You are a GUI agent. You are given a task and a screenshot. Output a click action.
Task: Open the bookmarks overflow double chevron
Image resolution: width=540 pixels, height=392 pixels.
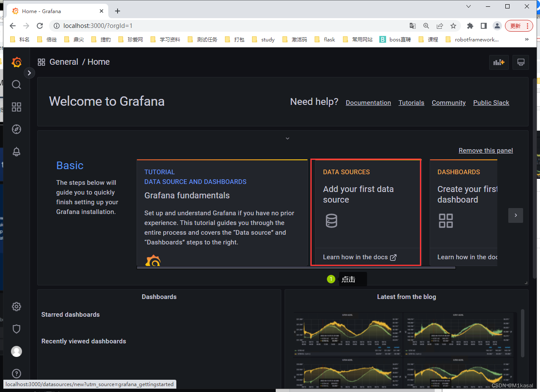[x=526, y=39]
